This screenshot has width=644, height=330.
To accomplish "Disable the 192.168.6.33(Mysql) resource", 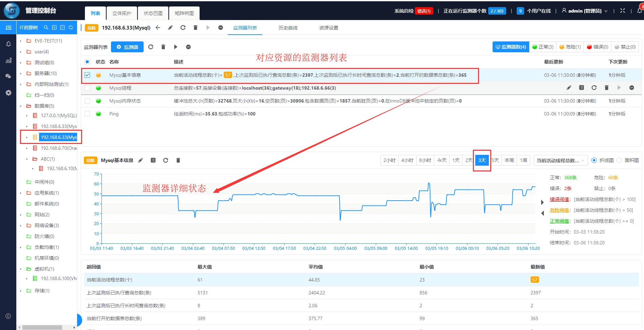I will click(221, 27).
